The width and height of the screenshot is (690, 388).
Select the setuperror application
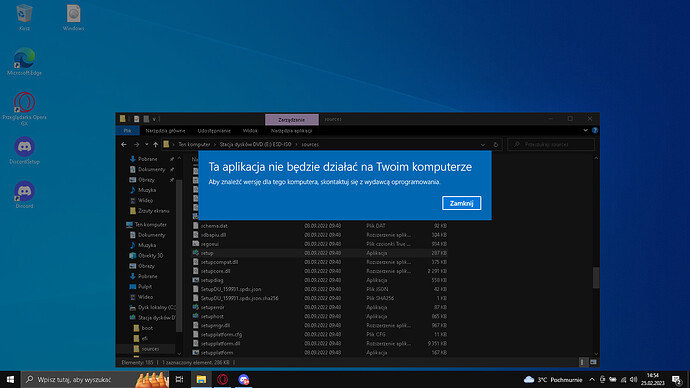tap(212, 307)
